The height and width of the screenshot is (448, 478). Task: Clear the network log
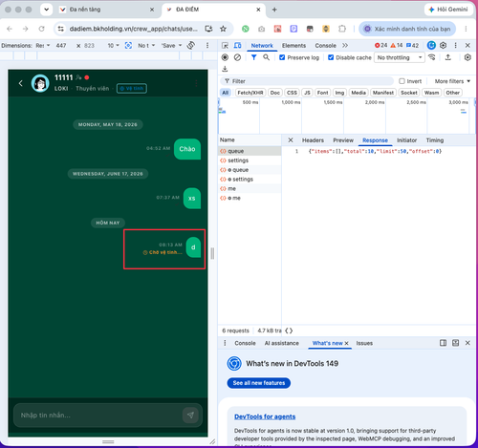click(x=237, y=57)
